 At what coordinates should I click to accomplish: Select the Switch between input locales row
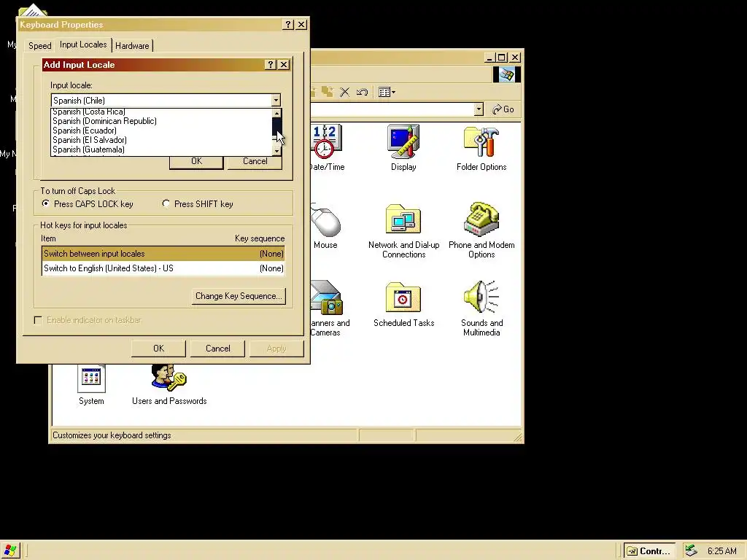[x=163, y=254]
